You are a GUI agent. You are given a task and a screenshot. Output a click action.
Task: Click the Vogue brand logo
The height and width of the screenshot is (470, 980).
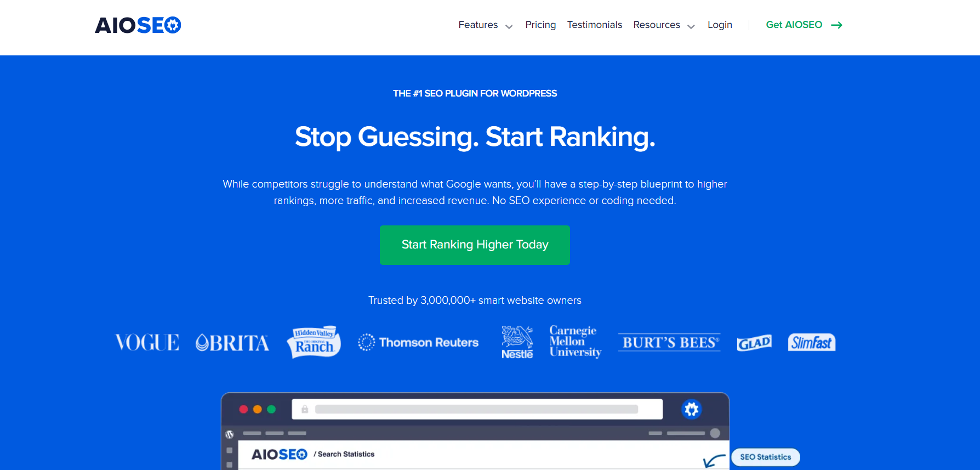[147, 343]
